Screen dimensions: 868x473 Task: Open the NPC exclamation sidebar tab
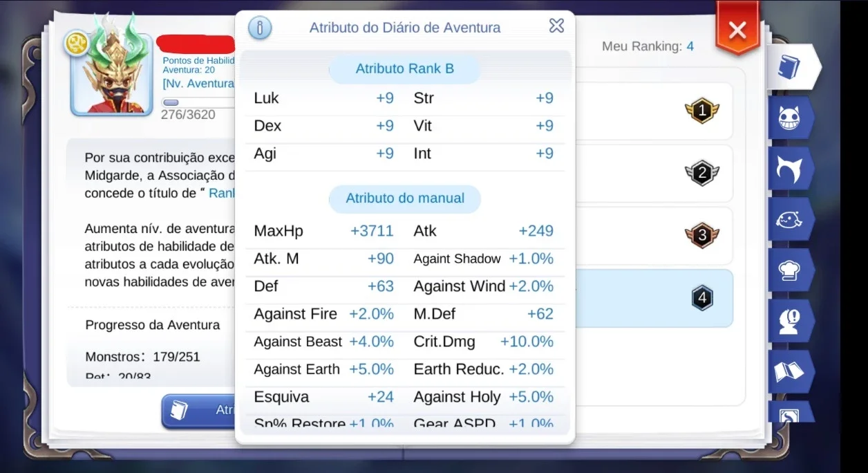tap(791, 321)
